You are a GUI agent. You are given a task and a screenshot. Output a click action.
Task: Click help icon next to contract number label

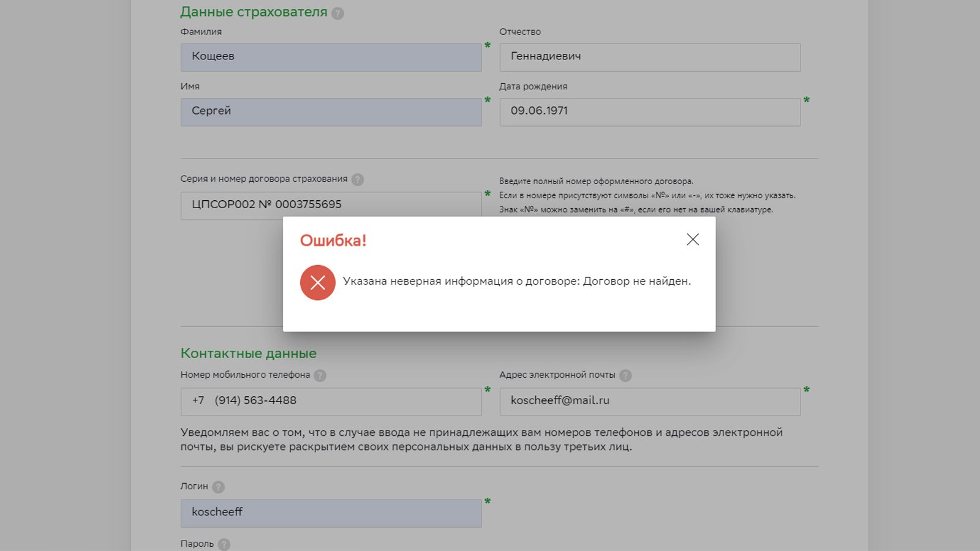coord(358,179)
